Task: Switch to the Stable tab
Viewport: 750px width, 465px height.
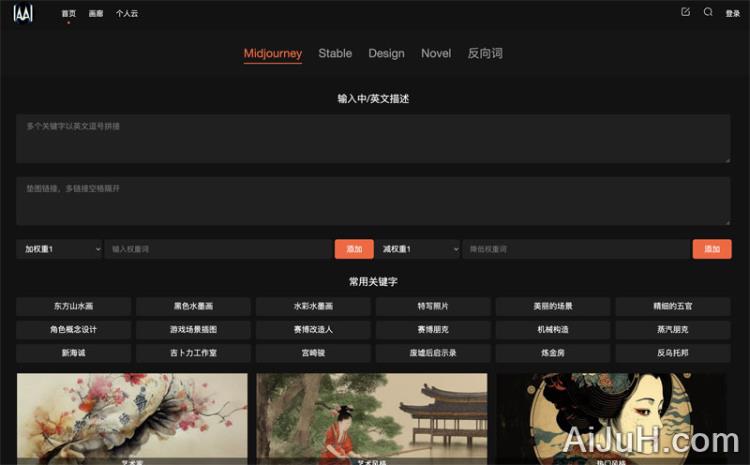Action: click(x=335, y=53)
